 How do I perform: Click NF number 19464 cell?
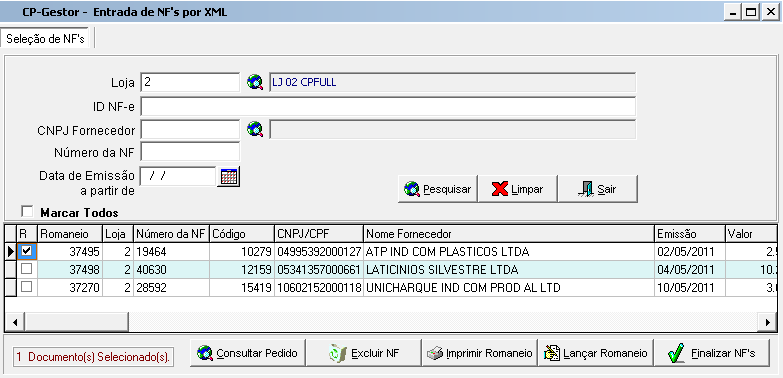point(171,251)
